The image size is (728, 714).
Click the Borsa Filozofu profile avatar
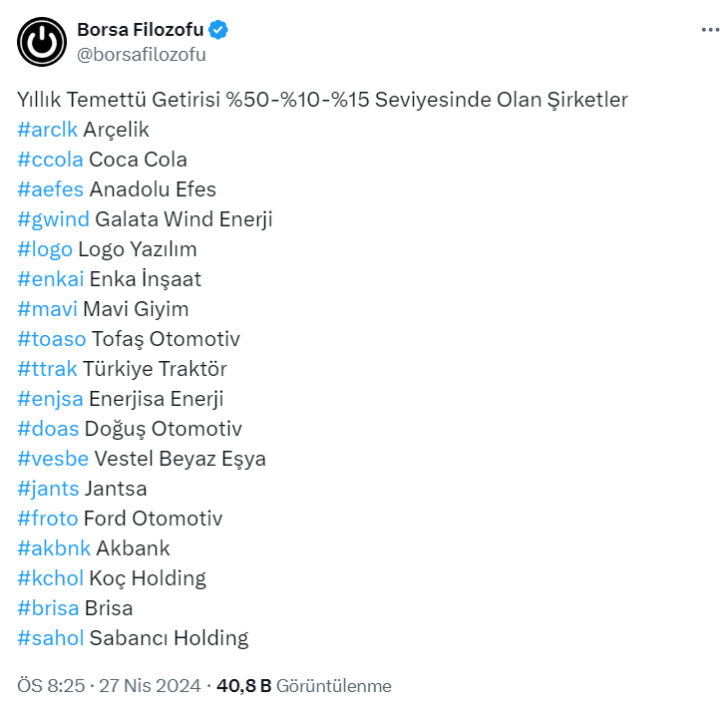coord(42,41)
